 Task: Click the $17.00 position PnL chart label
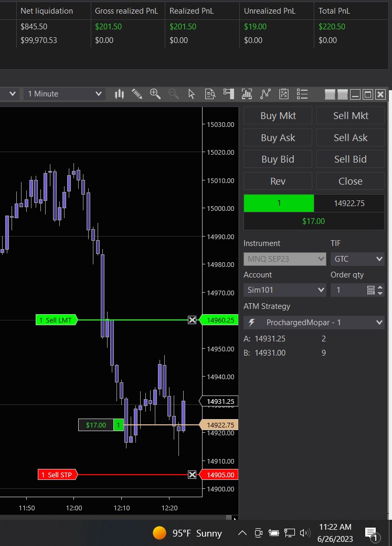pos(96,425)
